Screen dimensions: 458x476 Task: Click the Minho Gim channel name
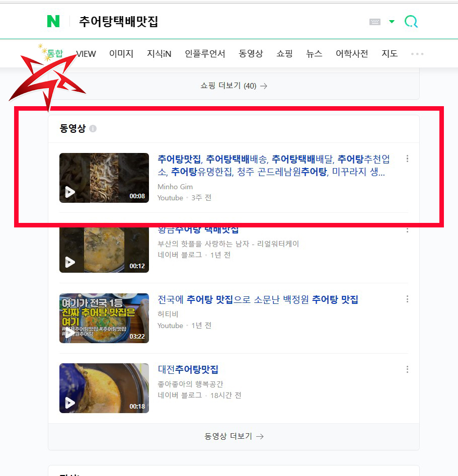(175, 187)
